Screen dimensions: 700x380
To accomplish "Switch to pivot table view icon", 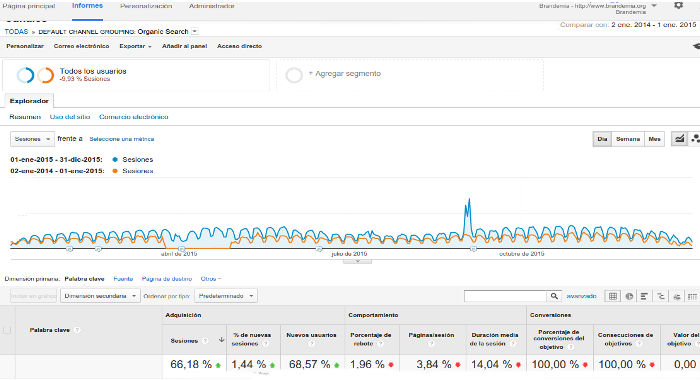I will [692, 296].
